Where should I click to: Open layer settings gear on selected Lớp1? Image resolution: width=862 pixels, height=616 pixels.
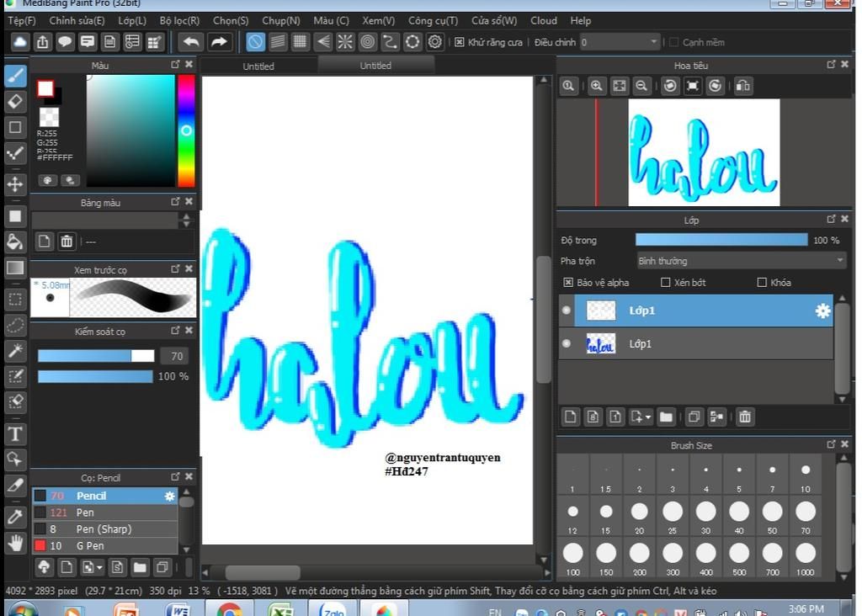tap(822, 311)
